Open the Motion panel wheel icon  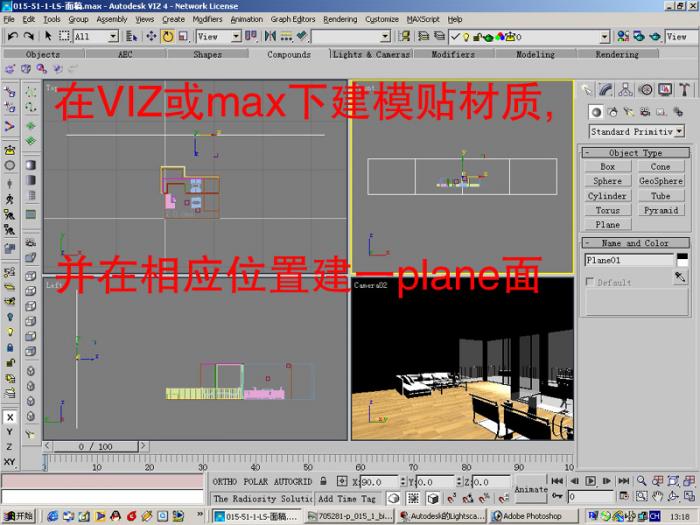coord(646,90)
